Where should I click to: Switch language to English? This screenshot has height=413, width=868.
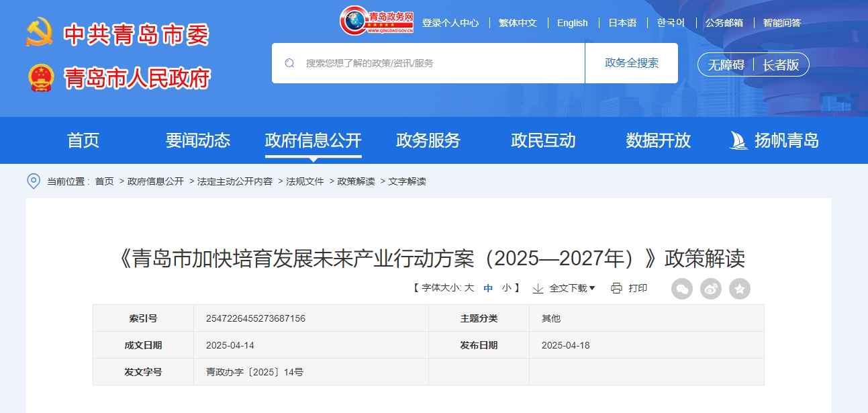click(572, 23)
